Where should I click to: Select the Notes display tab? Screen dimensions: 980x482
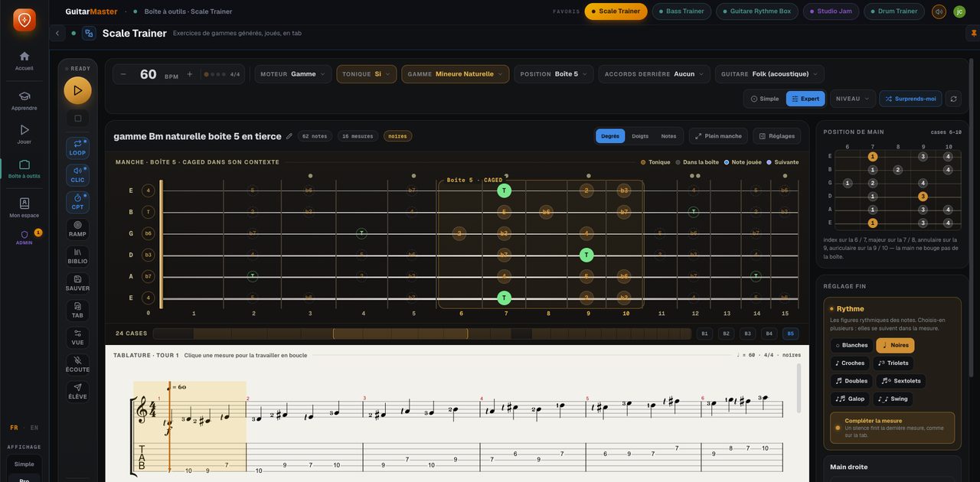(668, 136)
